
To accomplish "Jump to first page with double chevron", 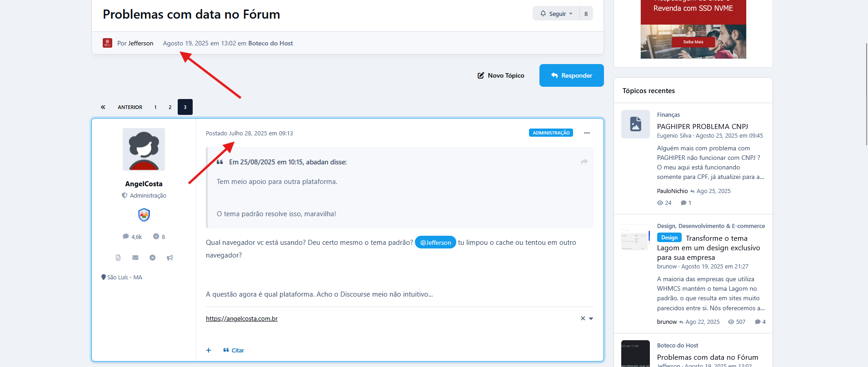I will (103, 107).
